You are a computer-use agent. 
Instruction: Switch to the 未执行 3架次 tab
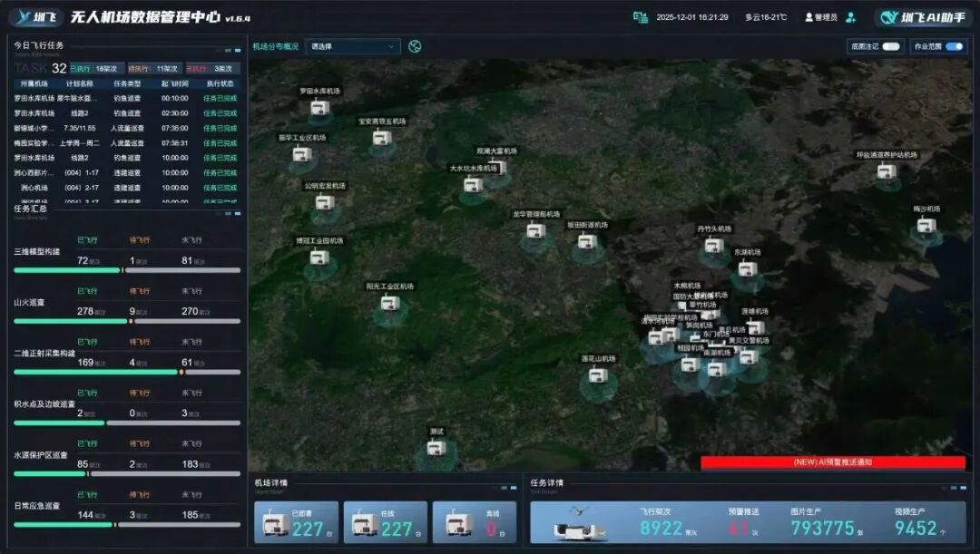211,68
